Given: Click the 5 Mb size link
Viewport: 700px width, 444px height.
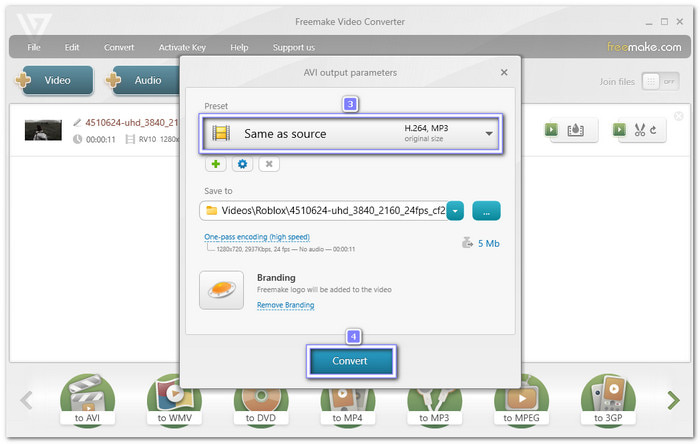Looking at the screenshot, I should (x=489, y=244).
